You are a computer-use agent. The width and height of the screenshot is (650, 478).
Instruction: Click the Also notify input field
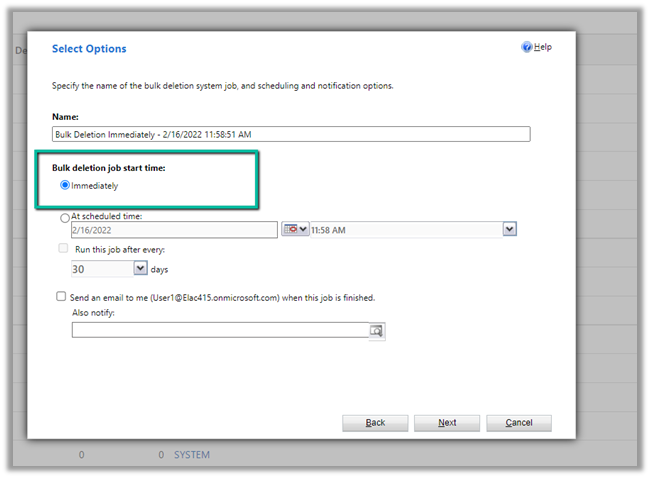(221, 330)
